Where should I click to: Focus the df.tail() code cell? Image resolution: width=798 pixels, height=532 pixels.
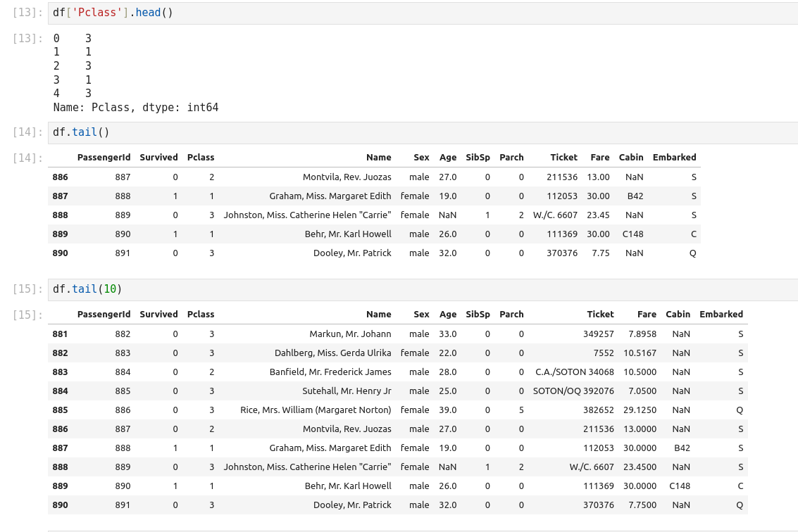pos(423,132)
